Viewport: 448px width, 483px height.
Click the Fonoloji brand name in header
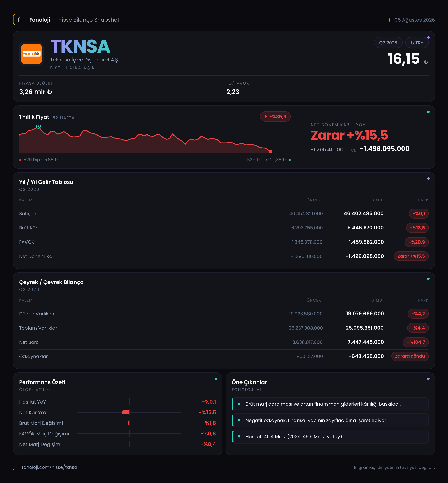coord(40,20)
